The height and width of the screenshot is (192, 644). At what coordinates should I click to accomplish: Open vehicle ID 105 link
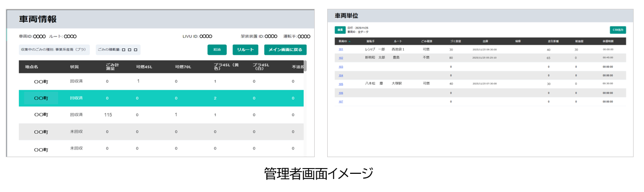[341, 84]
